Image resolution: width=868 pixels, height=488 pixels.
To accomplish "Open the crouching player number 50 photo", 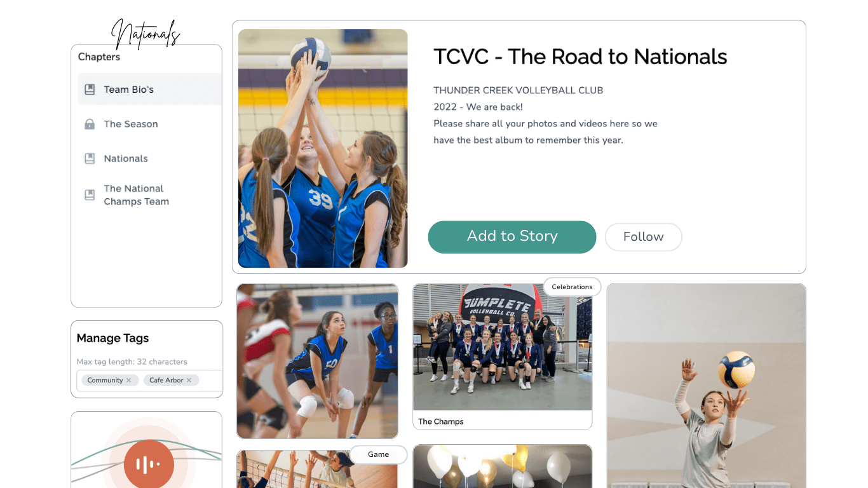I will 318,361.
